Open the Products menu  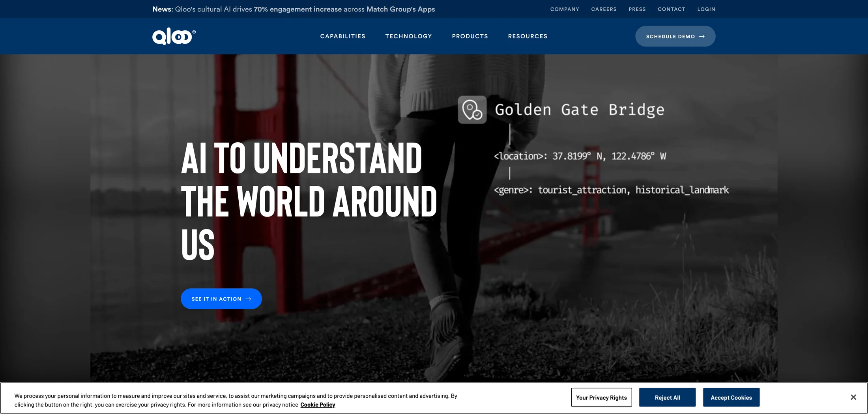pos(470,36)
